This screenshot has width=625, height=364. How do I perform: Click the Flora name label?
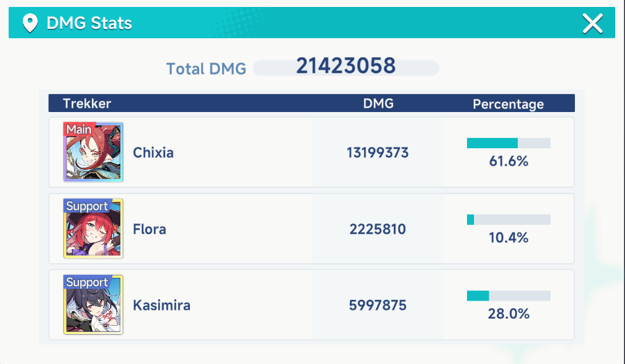150,229
